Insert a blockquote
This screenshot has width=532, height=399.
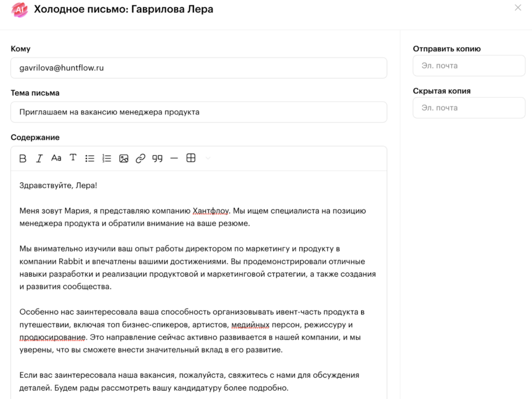click(x=157, y=158)
